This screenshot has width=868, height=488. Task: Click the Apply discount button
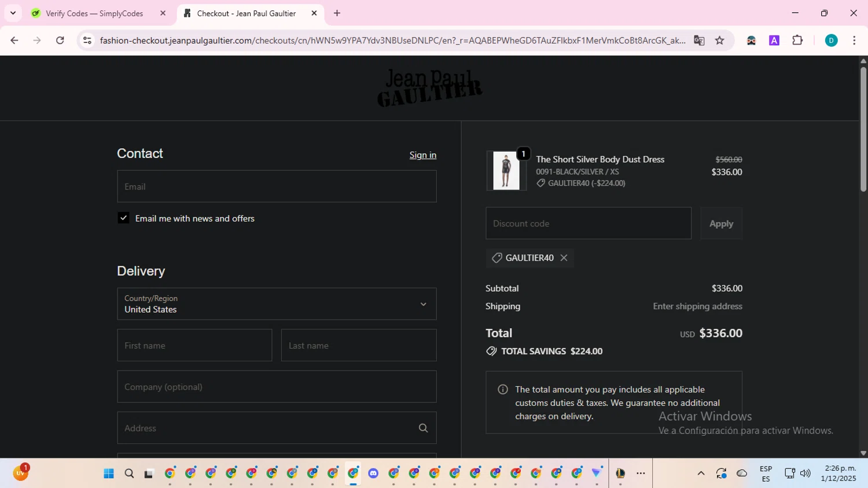721,223
